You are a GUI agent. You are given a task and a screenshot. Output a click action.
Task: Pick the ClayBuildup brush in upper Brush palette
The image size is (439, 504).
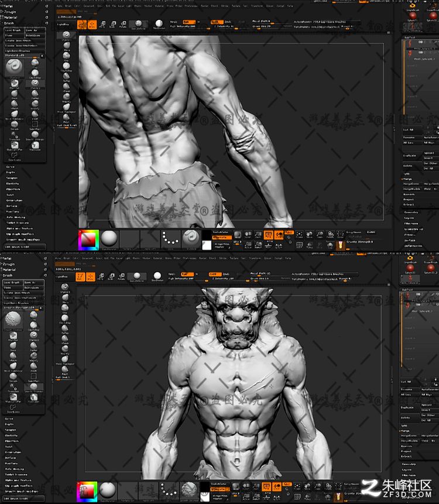pyautogui.click(x=35, y=74)
